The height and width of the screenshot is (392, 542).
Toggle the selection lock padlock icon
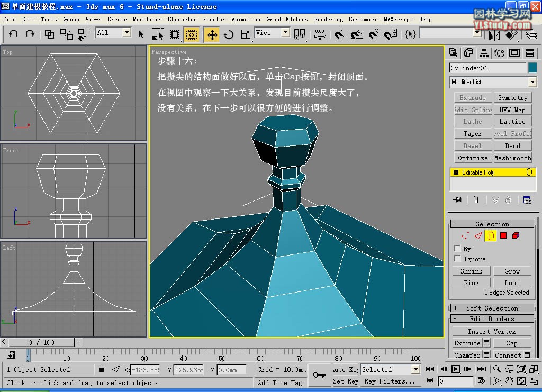point(101,369)
